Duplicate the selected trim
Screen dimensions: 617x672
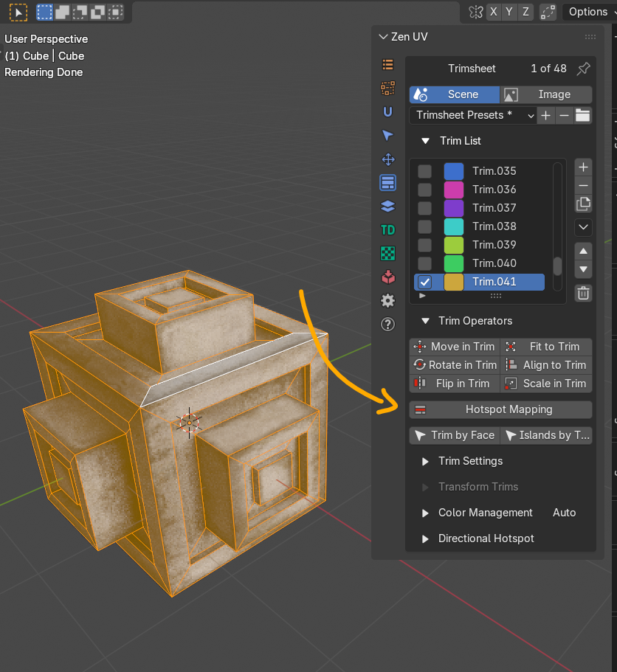coord(583,204)
